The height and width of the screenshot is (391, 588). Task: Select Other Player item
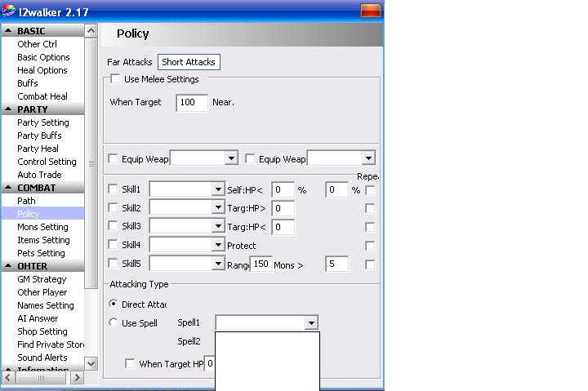tap(42, 292)
